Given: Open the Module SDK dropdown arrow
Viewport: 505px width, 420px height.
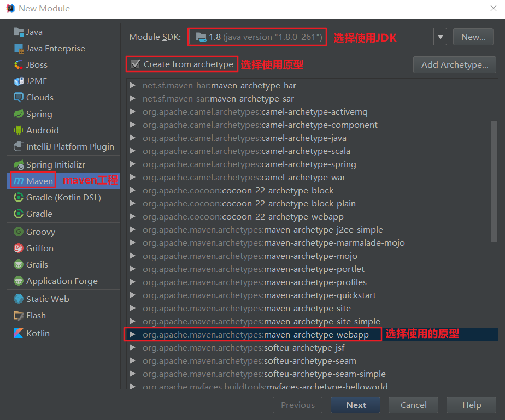Looking at the screenshot, I should tap(441, 37).
